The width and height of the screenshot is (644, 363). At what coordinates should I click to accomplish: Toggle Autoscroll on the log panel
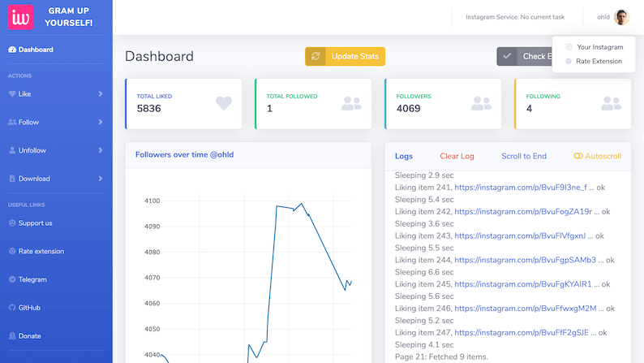coord(598,156)
